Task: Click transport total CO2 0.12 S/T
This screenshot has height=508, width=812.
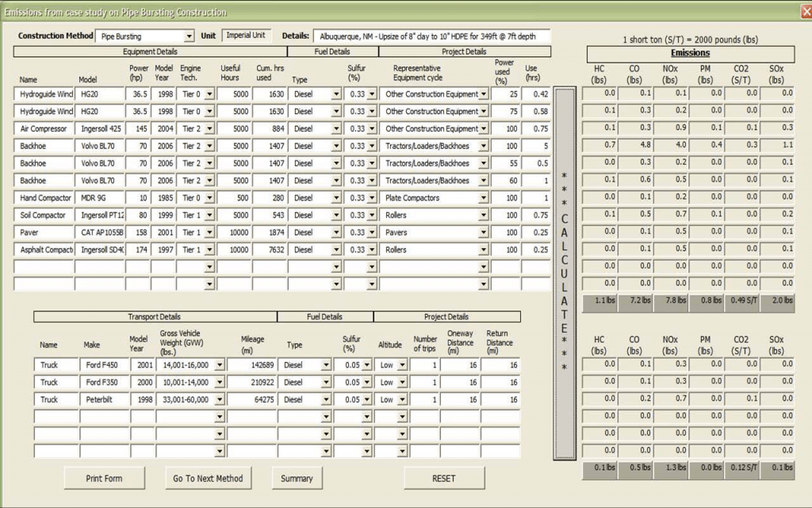Action: tap(742, 471)
